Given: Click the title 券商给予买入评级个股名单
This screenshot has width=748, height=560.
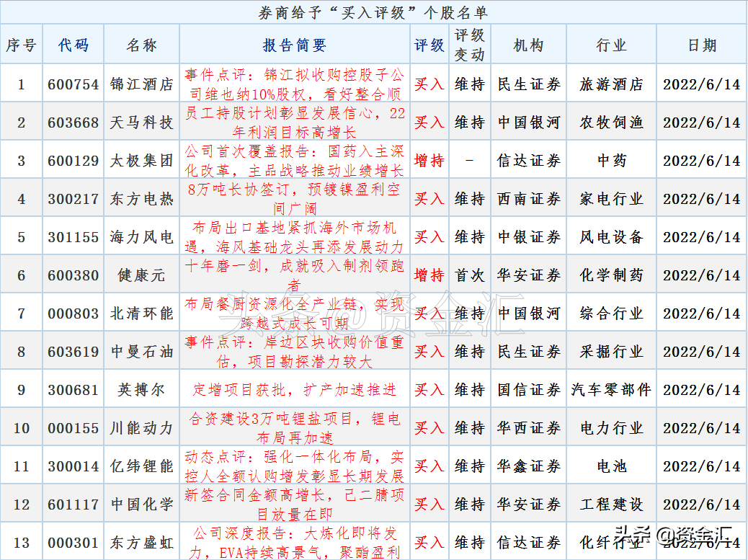Looking at the screenshot, I should point(373,12).
